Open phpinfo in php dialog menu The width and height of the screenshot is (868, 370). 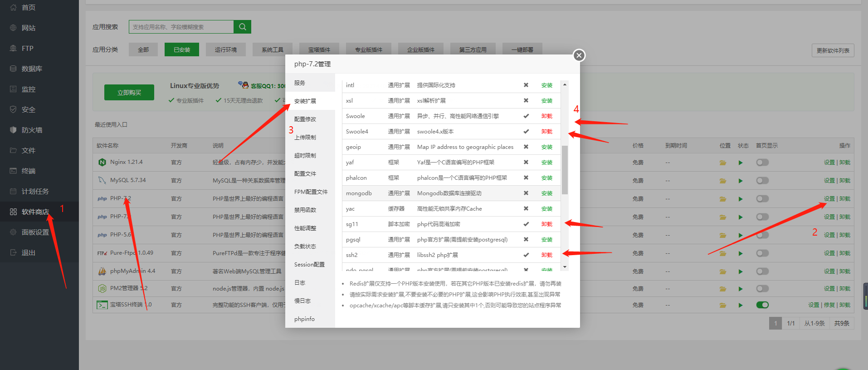pyautogui.click(x=310, y=319)
